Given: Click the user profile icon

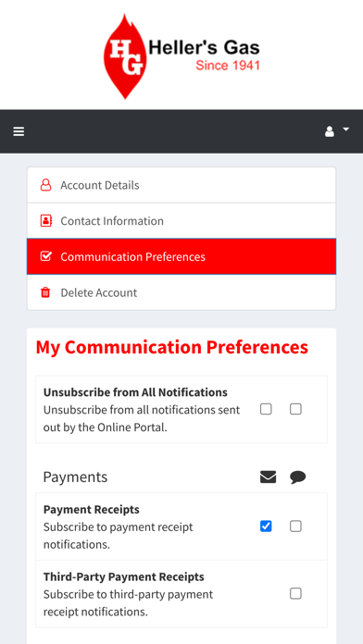Looking at the screenshot, I should pyautogui.click(x=330, y=131).
